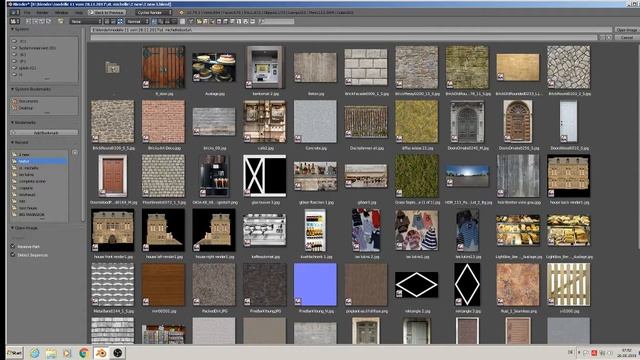Select the cakes display Auslage thumbnail

click(214, 67)
